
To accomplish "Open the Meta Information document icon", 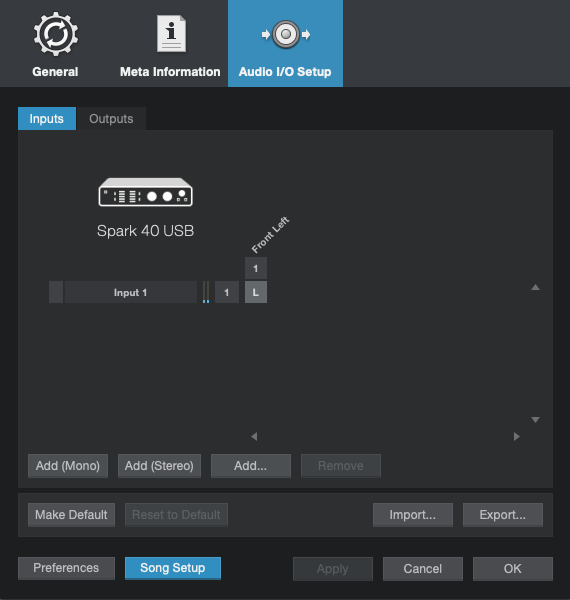I will [x=171, y=34].
